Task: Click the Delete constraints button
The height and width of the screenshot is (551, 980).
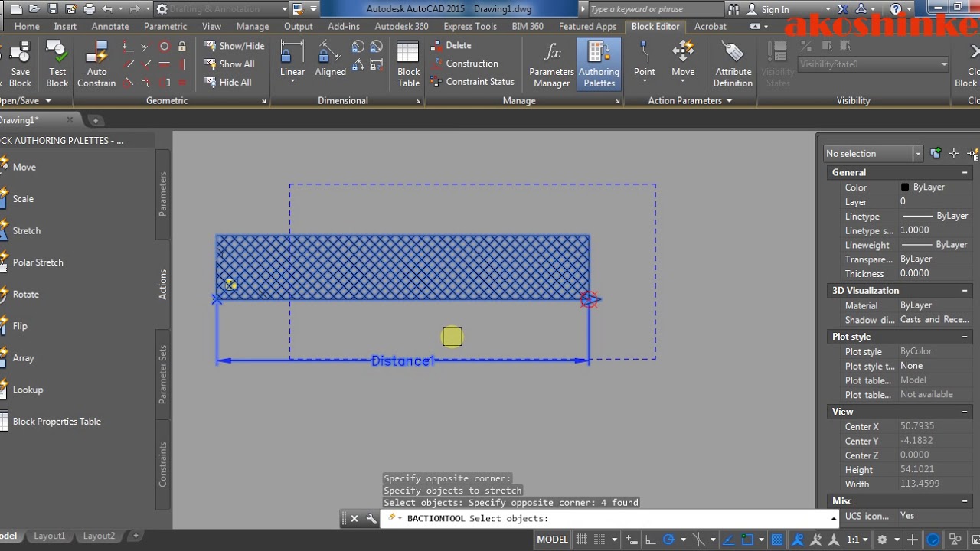Action: [452, 45]
